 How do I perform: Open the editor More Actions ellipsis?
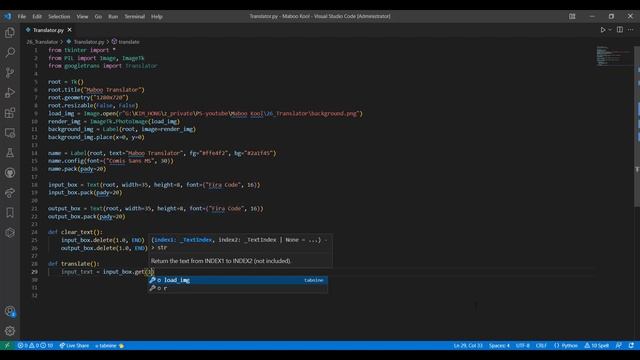pyautogui.click(x=631, y=30)
